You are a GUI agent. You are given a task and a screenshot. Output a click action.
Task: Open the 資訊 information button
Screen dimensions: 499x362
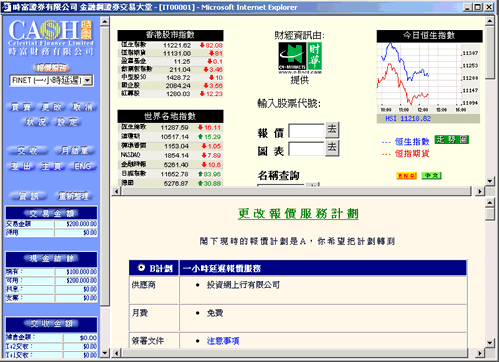click(x=28, y=196)
